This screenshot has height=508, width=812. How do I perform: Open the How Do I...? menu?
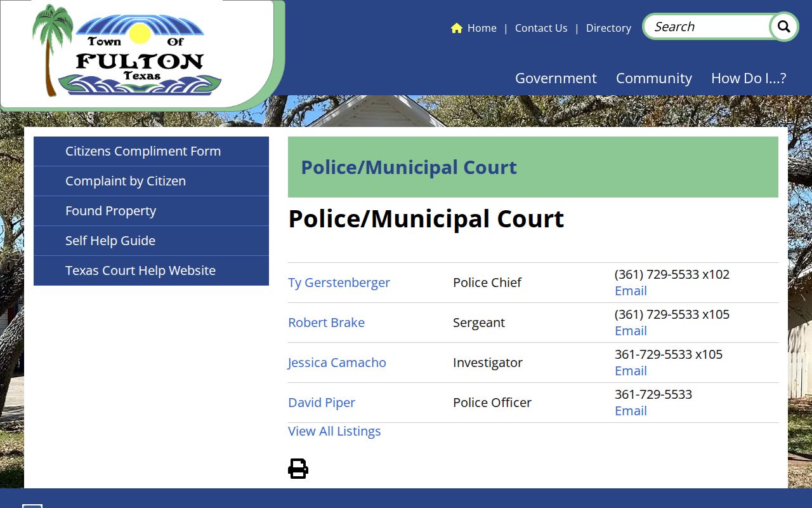(749, 78)
